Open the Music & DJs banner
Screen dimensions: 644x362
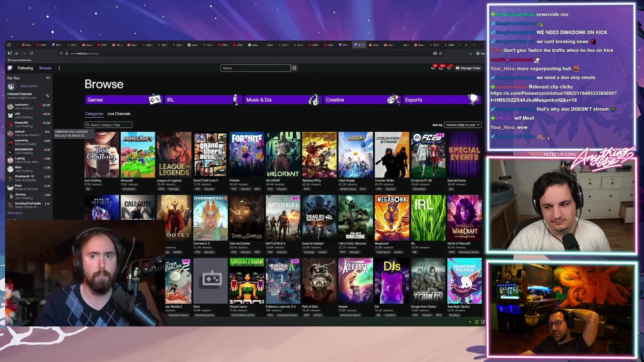click(x=282, y=100)
